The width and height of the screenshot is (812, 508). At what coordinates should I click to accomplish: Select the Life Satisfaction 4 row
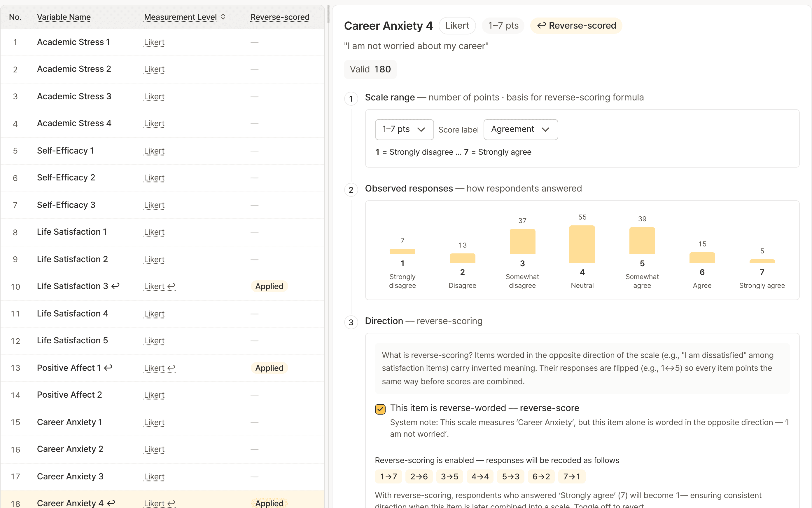click(162, 314)
